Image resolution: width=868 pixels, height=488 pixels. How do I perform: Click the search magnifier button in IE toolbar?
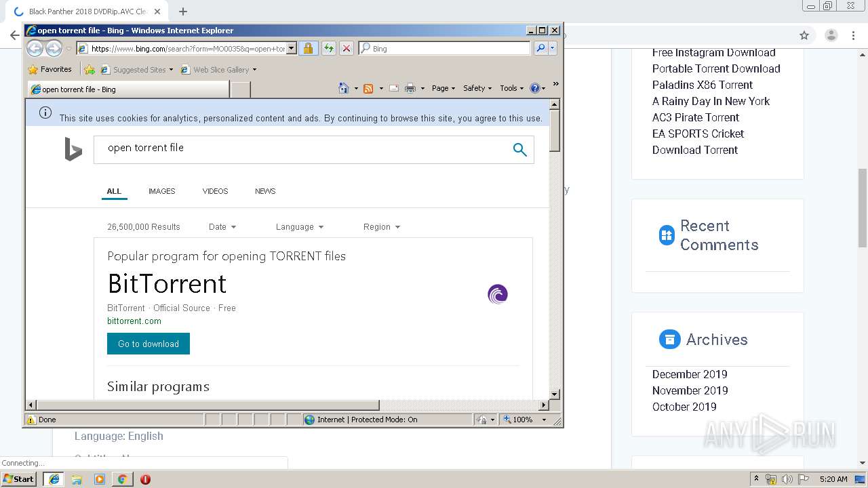540,48
